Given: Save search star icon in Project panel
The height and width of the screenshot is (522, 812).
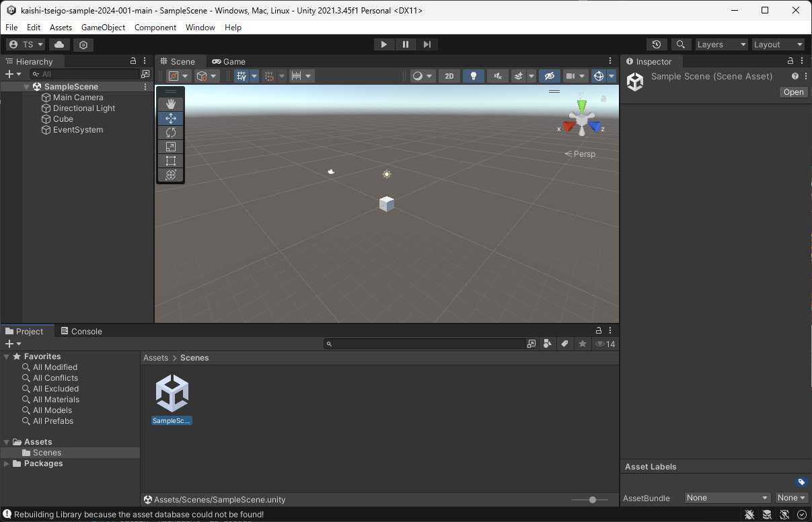Looking at the screenshot, I should tap(583, 344).
